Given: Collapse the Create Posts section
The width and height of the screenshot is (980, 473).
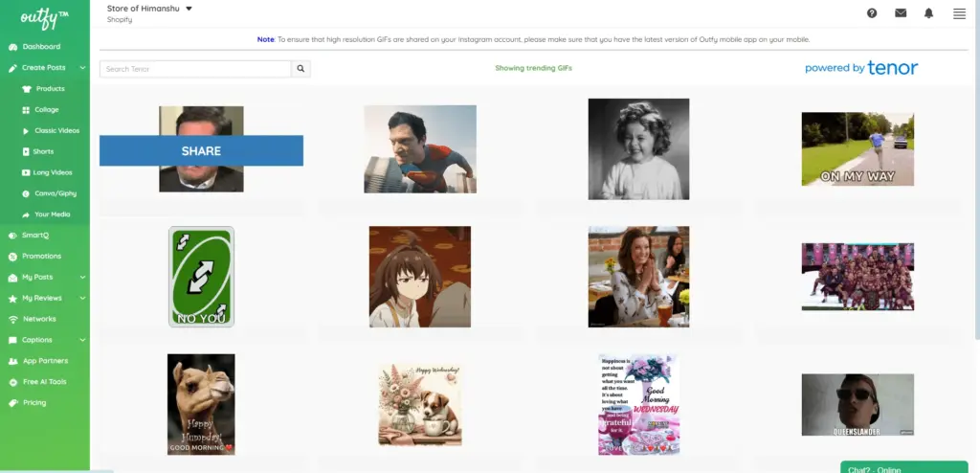Looking at the screenshot, I should point(83,68).
